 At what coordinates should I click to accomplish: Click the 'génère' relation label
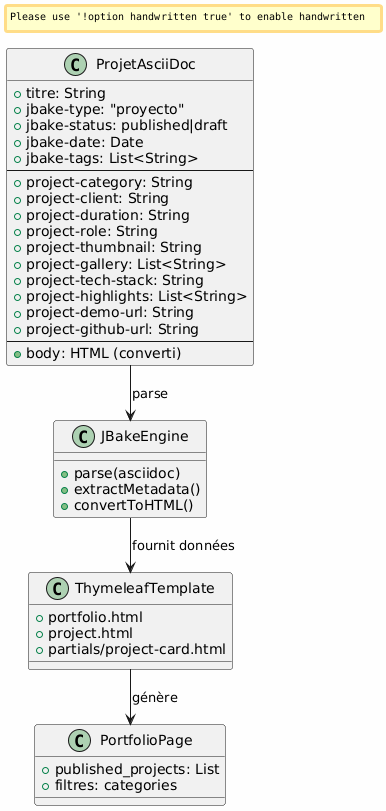click(x=155, y=698)
